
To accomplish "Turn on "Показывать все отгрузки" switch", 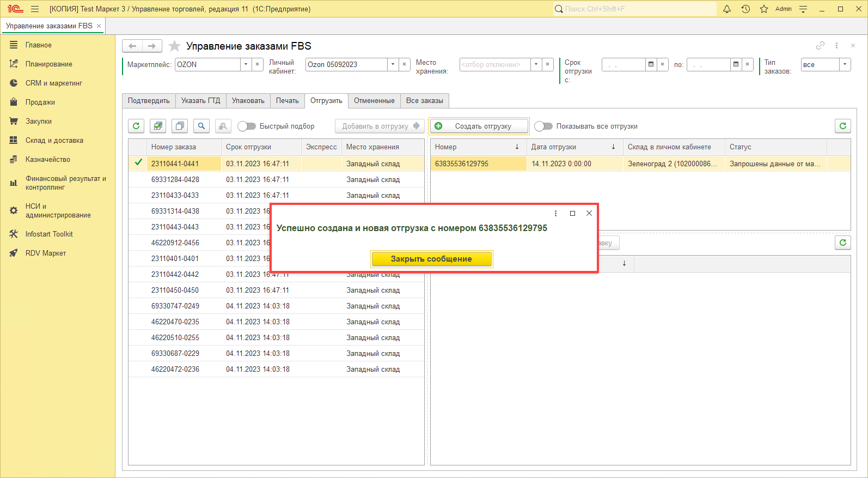I will (543, 126).
